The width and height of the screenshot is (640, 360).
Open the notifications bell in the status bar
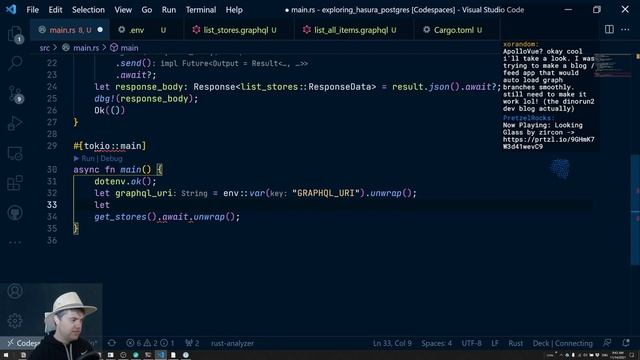pyautogui.click(x=626, y=343)
